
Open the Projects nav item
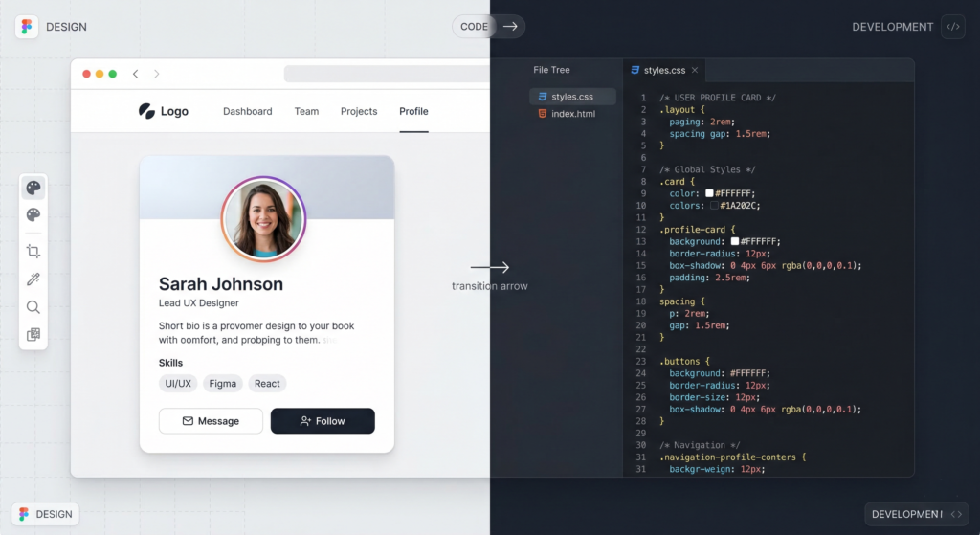coord(359,111)
